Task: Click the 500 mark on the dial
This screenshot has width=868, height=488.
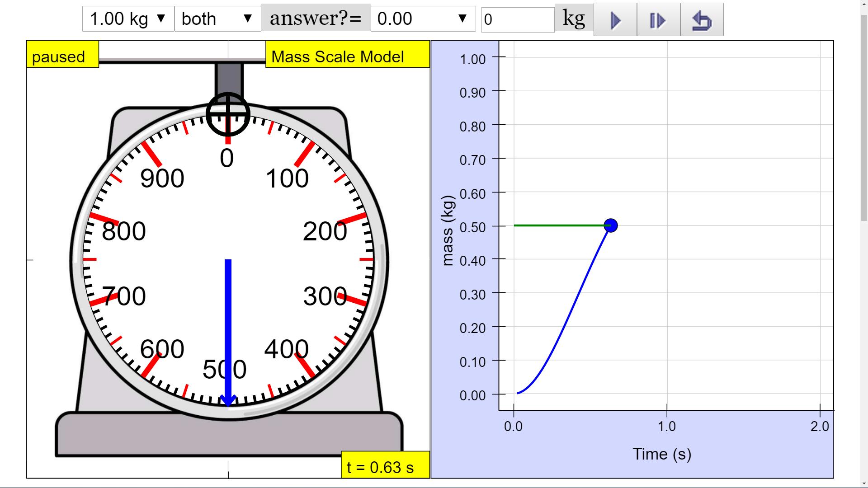Action: click(224, 369)
